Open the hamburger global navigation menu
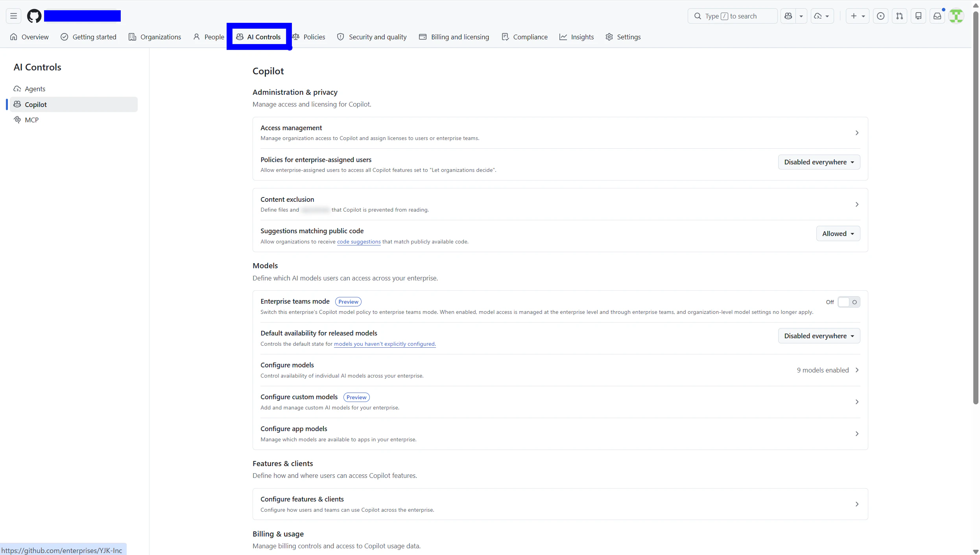The width and height of the screenshot is (980, 555). 13,16
